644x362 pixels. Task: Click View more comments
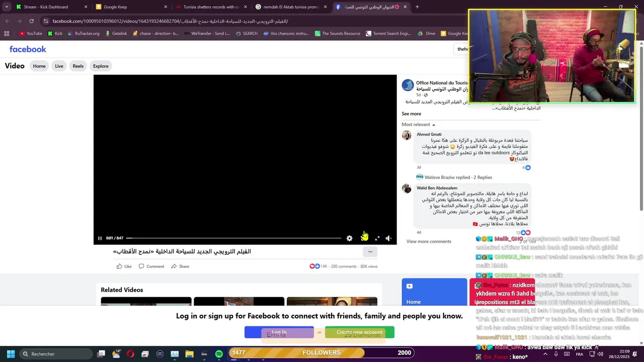pos(429,241)
